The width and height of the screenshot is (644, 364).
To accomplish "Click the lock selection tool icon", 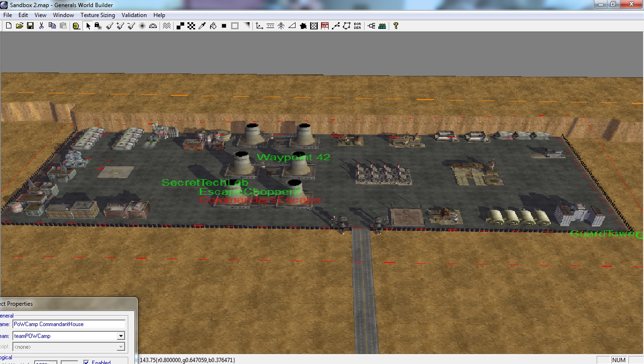I will point(98,26).
